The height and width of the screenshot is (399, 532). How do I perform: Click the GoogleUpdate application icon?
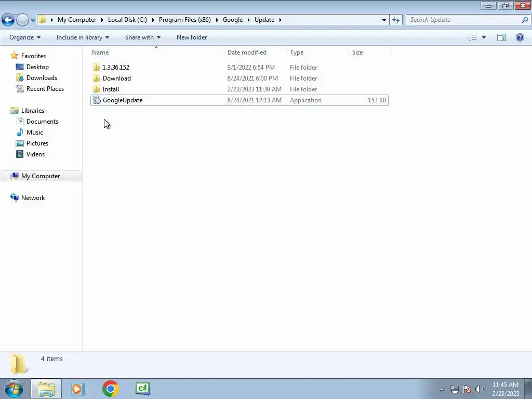point(97,100)
